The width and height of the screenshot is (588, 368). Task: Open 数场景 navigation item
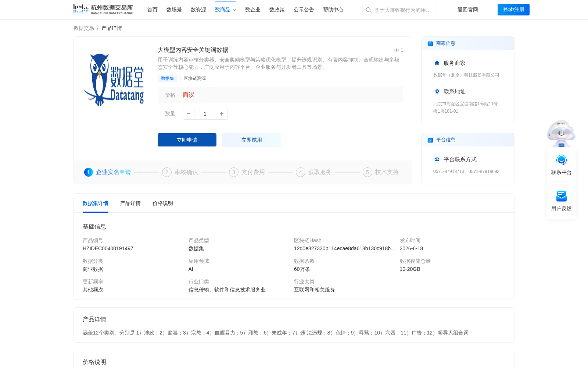click(x=174, y=10)
